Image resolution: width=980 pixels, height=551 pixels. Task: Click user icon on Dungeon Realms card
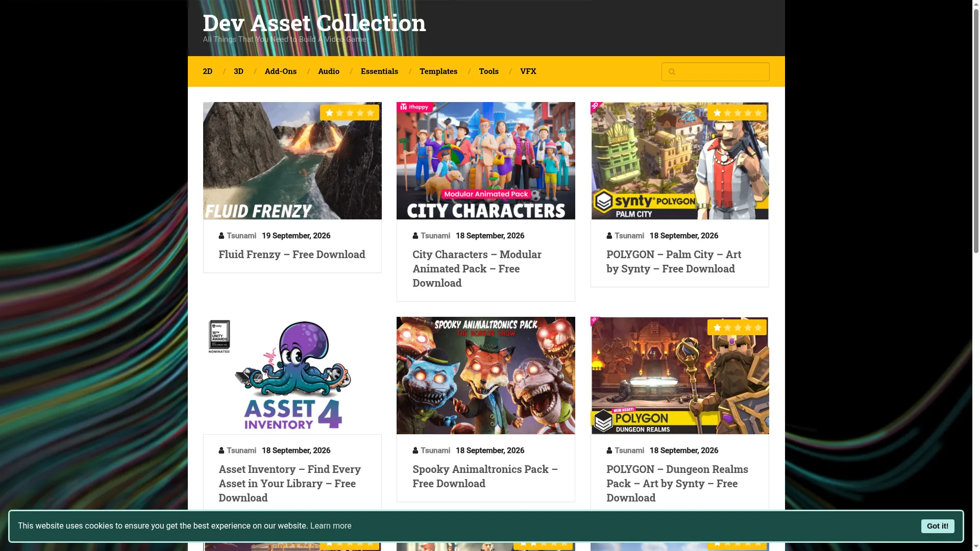tap(609, 450)
